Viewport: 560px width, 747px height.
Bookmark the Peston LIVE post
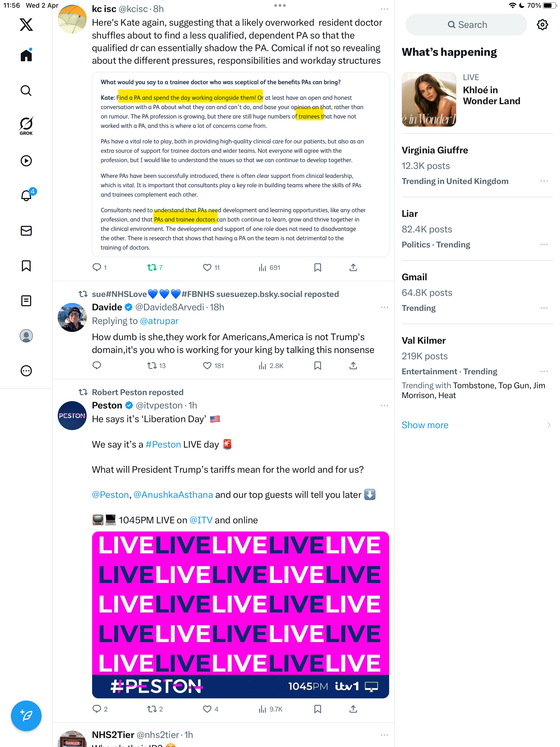pos(317,709)
